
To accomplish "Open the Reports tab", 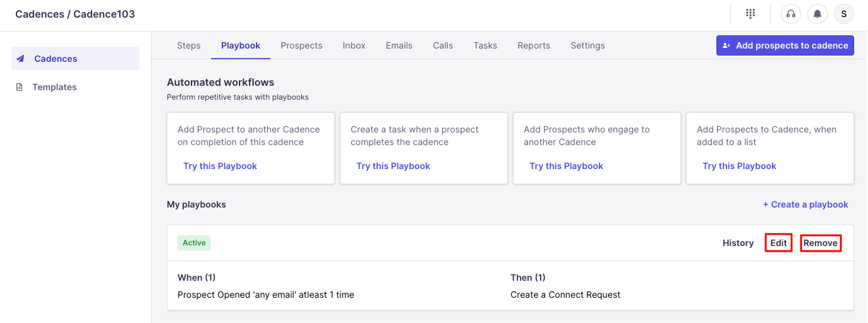I will [x=534, y=45].
